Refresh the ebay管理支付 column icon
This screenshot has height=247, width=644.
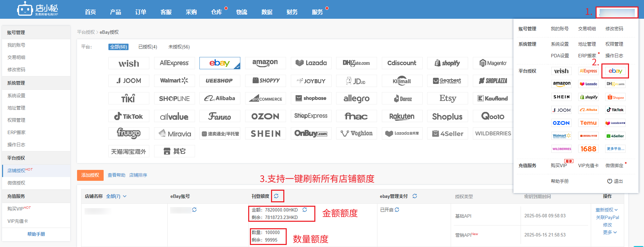tap(415, 196)
